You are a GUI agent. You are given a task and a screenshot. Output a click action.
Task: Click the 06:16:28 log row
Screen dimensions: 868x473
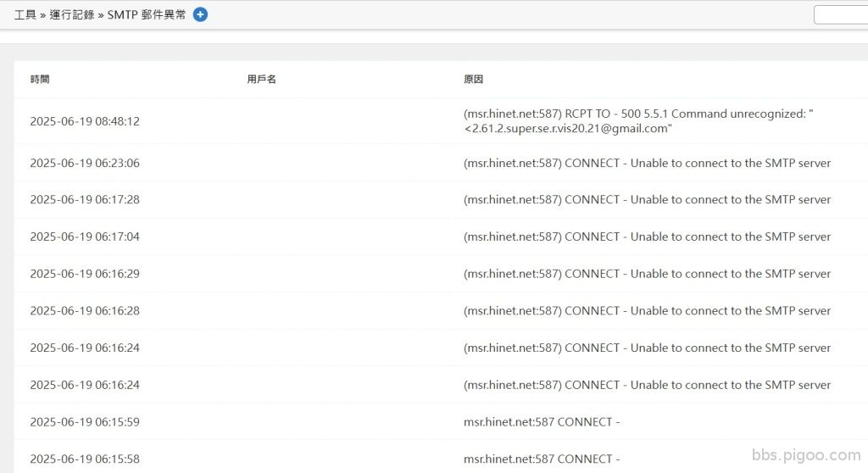point(441,311)
